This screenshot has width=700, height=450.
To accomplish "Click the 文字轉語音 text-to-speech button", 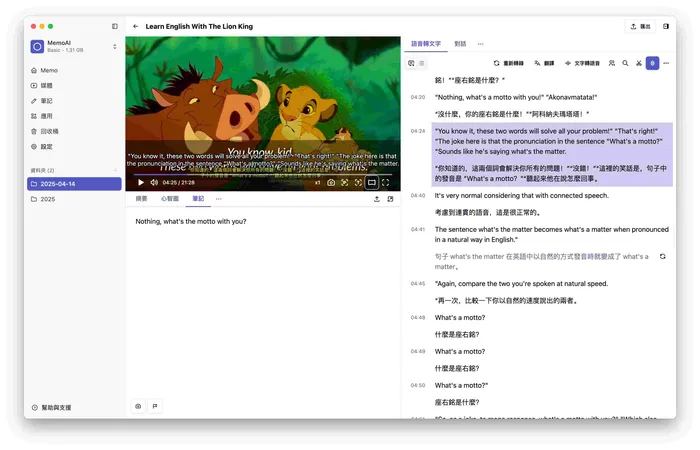I will click(582, 63).
